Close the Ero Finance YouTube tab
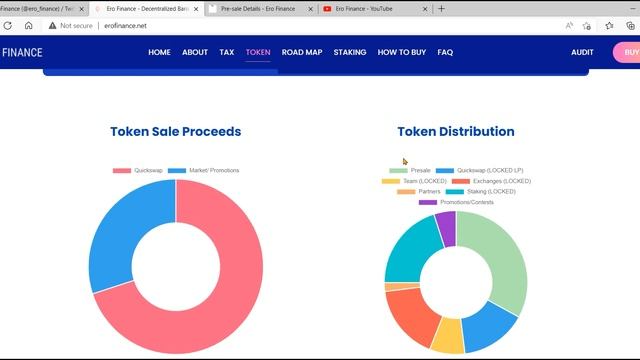Image resolution: width=640 pixels, height=360 pixels. (425, 9)
